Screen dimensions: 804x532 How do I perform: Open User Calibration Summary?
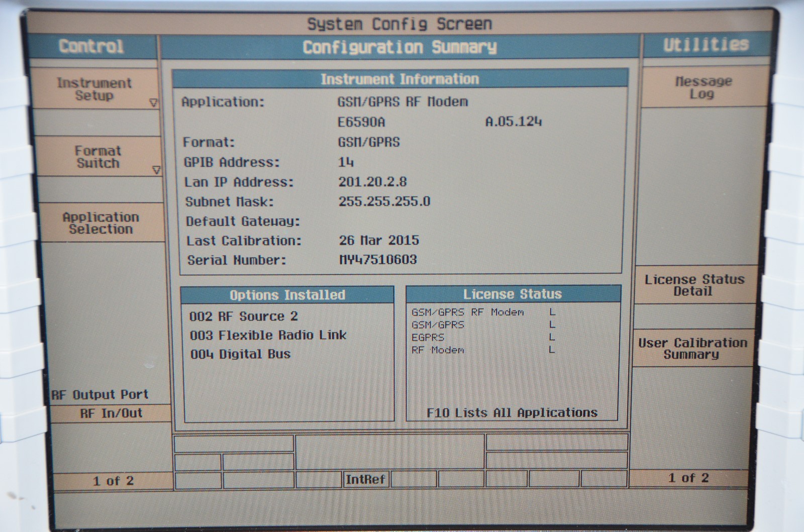tap(692, 349)
